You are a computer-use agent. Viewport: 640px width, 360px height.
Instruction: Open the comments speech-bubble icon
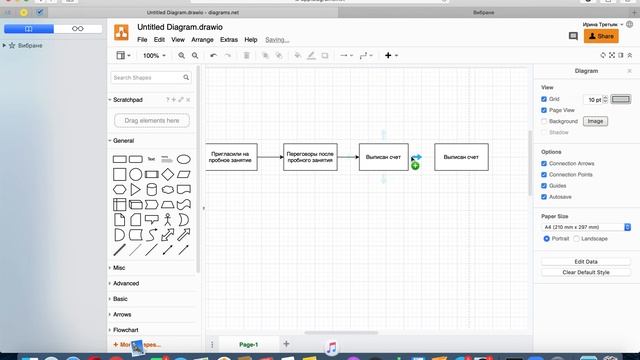[573, 36]
